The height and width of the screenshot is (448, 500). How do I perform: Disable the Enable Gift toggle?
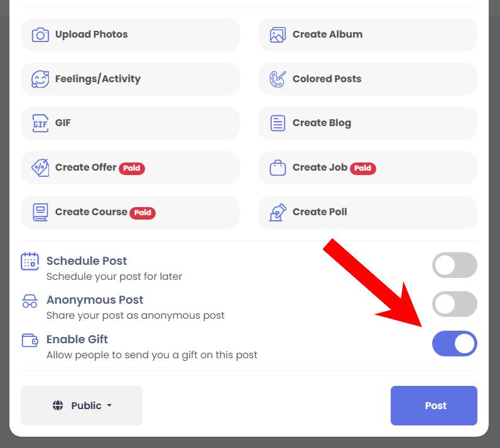click(x=454, y=343)
